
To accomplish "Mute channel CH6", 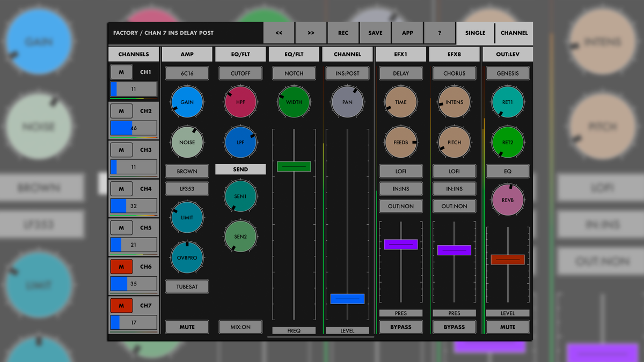I will (121, 267).
